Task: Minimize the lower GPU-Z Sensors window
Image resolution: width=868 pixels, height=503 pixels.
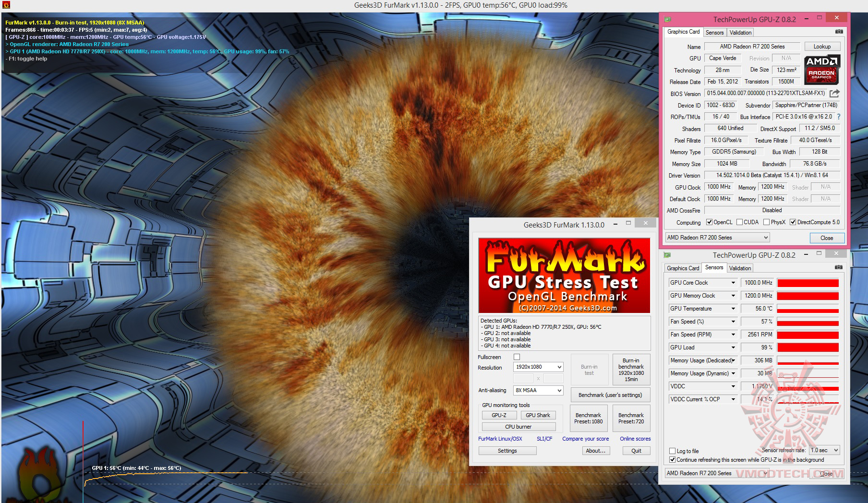Action: point(807,254)
